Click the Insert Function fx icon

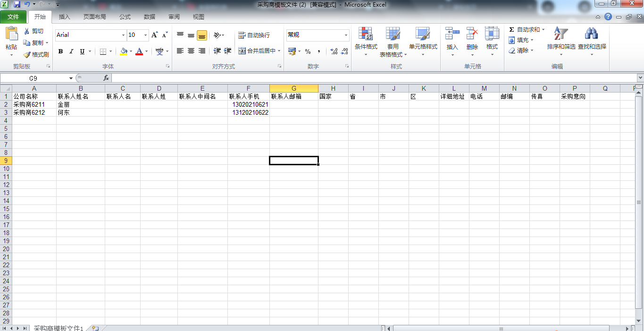(106, 78)
